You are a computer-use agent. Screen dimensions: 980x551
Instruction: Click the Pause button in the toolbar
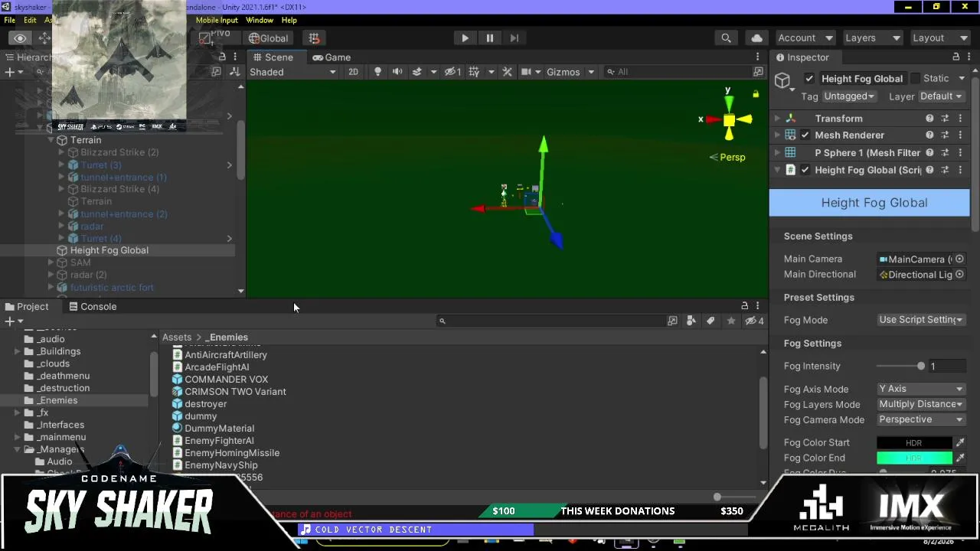(x=489, y=38)
